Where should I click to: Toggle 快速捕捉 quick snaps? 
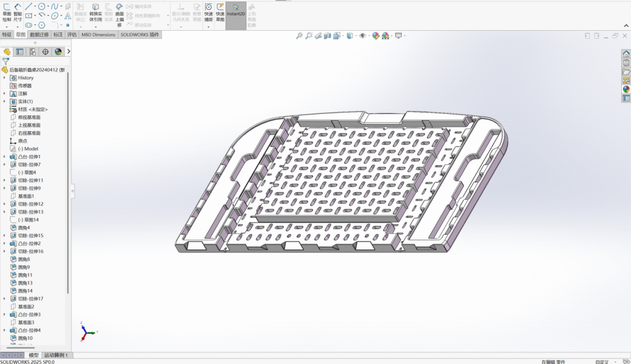pos(208,12)
